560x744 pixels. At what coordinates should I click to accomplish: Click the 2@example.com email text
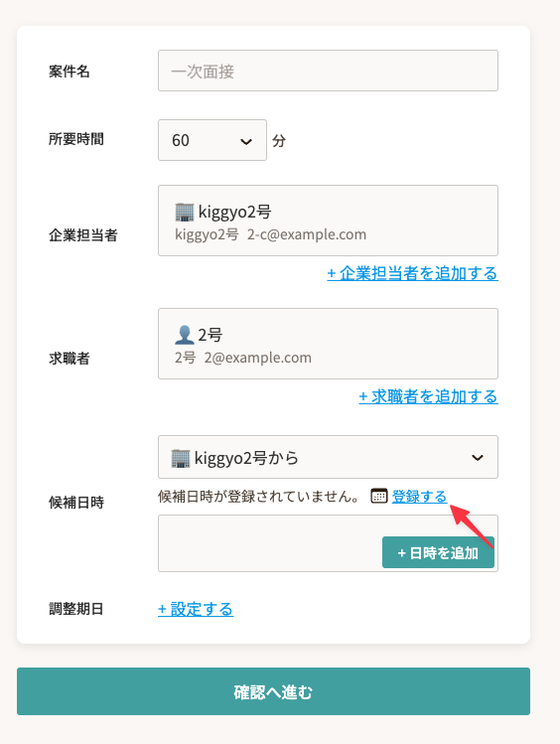258,358
